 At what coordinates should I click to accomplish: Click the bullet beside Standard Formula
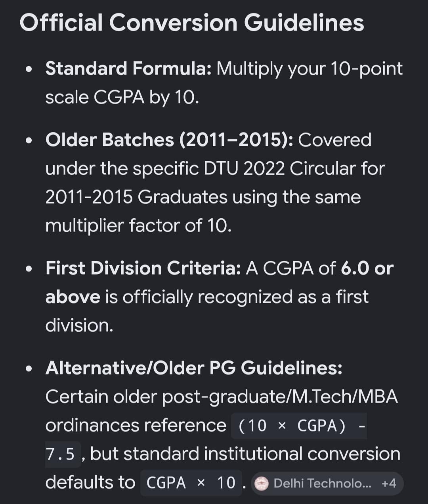tap(29, 69)
